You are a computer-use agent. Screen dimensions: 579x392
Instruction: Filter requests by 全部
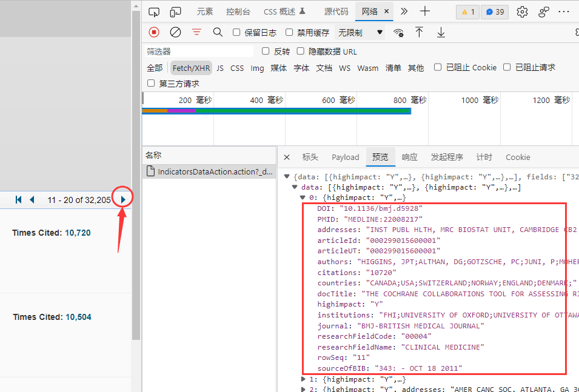(155, 68)
